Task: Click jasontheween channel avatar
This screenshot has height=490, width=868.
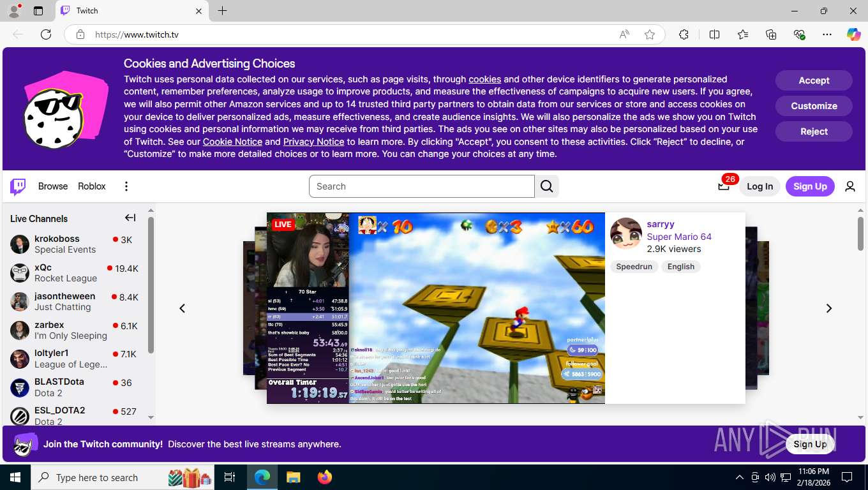Action: [20, 302]
